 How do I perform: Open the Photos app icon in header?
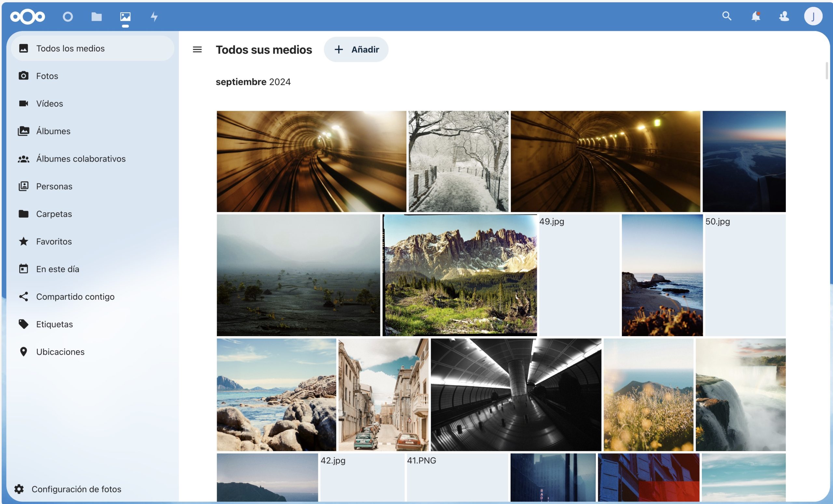point(125,17)
